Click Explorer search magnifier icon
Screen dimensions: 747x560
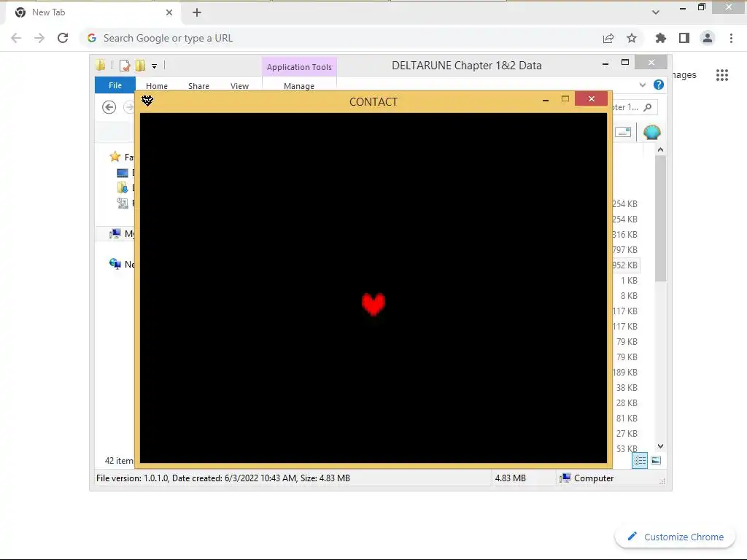[648, 107]
